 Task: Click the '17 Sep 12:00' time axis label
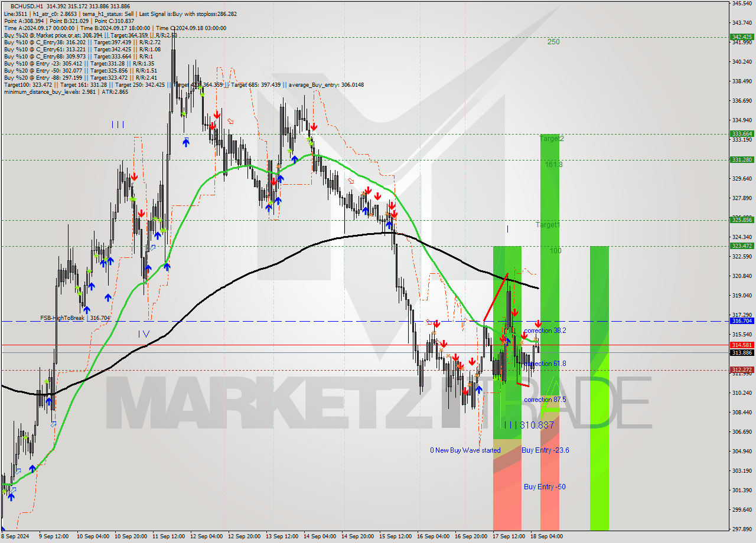509,537
